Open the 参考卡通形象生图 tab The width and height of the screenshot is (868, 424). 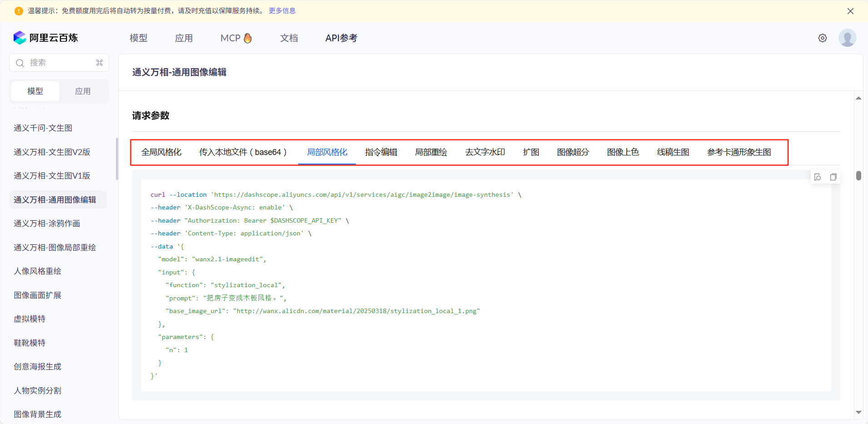[739, 152]
